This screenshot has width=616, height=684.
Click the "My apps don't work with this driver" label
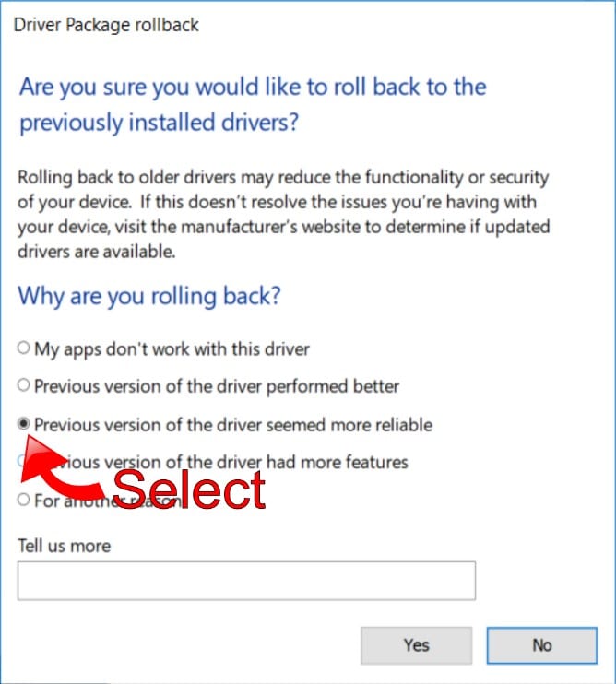pos(172,349)
